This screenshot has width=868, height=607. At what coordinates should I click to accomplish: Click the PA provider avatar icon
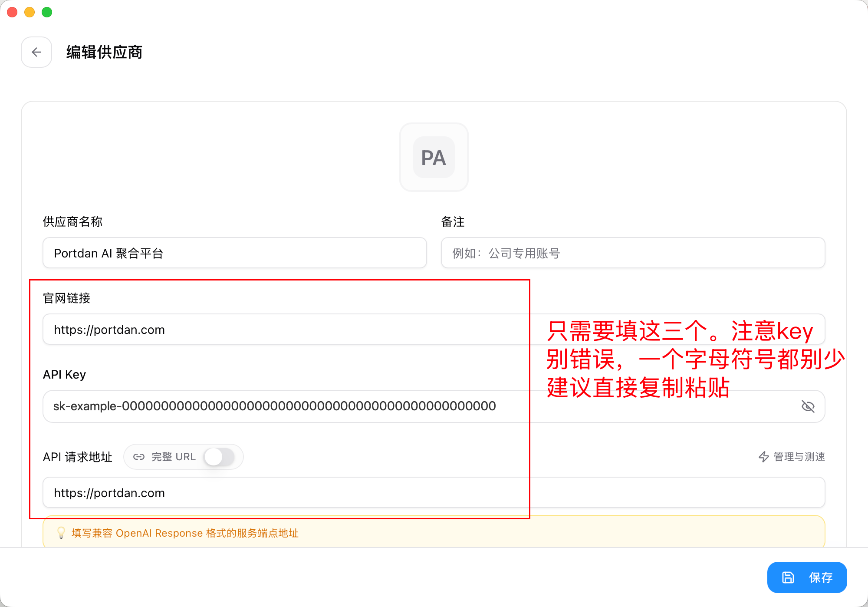tap(434, 157)
